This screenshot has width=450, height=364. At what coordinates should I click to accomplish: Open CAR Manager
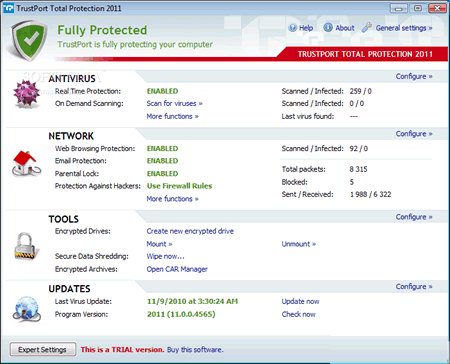pyautogui.click(x=177, y=269)
